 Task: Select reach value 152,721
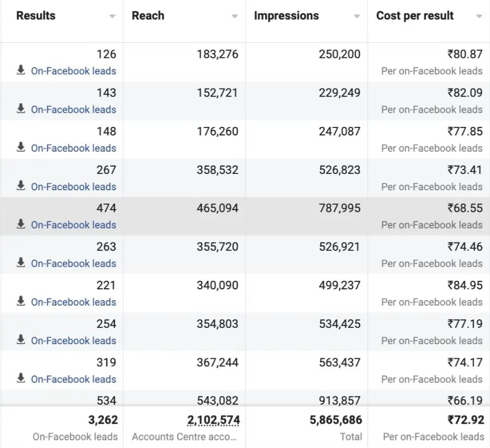pos(218,93)
